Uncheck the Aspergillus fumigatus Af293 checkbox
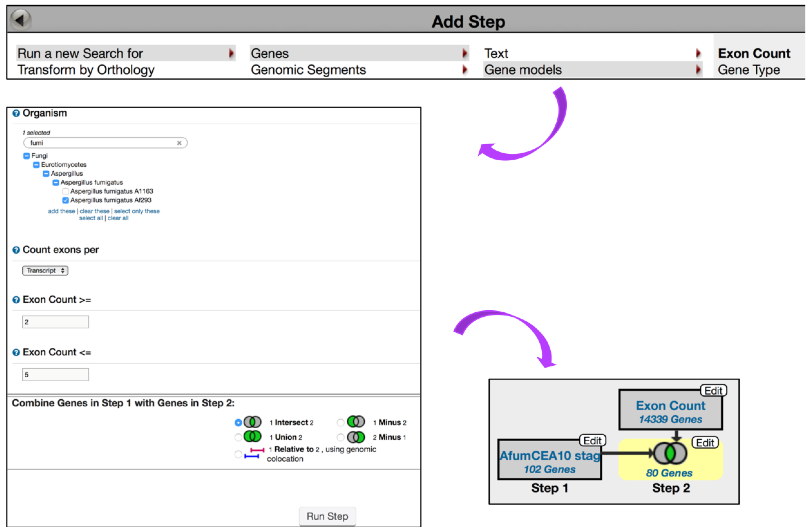809x532 pixels. (65, 200)
